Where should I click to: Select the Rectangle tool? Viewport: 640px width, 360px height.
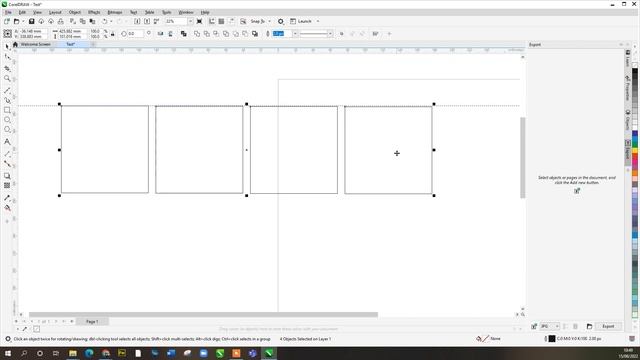point(7,110)
